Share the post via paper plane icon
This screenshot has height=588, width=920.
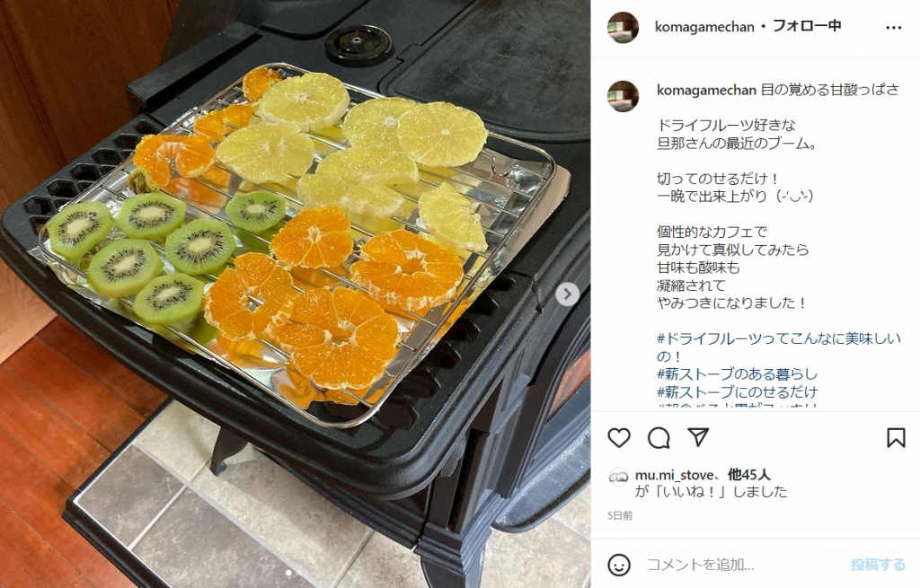tap(698, 437)
